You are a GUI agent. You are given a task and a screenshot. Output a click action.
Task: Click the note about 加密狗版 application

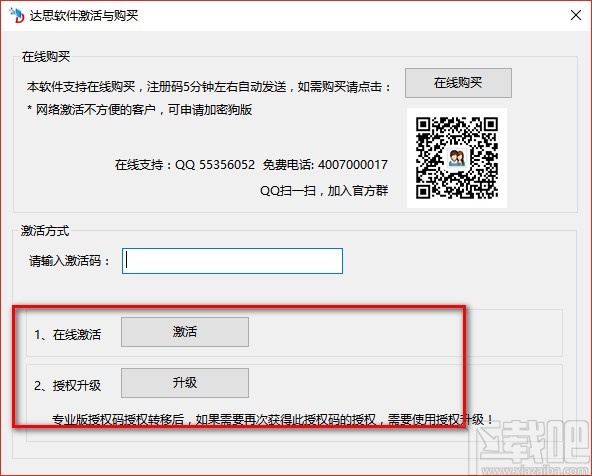(140, 110)
